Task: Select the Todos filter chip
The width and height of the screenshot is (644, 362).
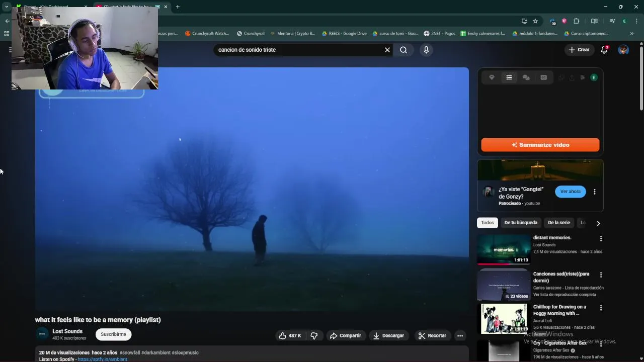Action: [x=487, y=223]
